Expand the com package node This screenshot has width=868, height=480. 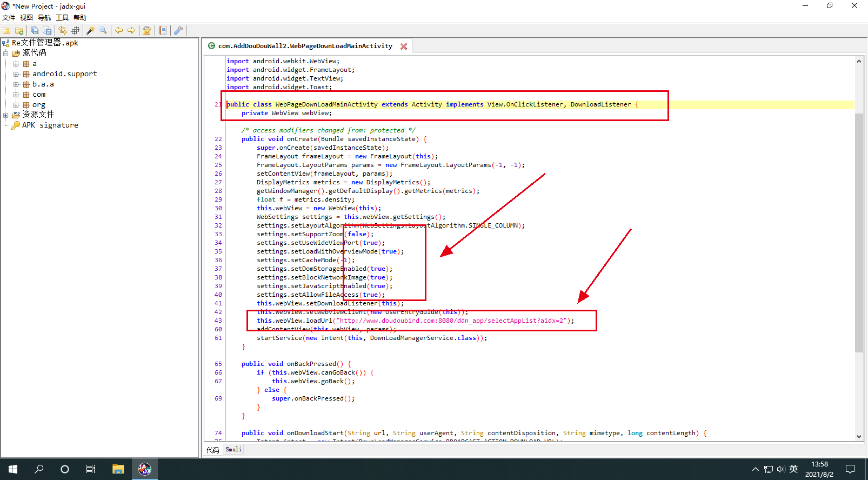point(16,95)
